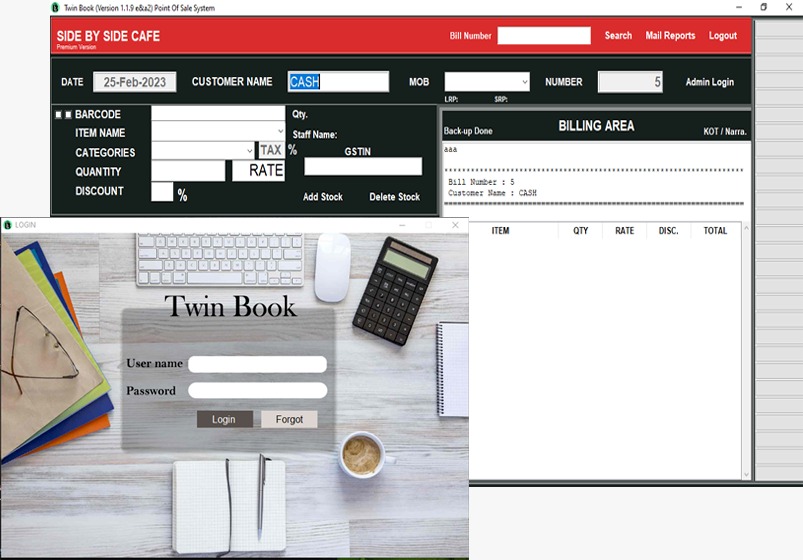Click Search in the red header
Viewport: 803px width, 560px height.
point(618,36)
